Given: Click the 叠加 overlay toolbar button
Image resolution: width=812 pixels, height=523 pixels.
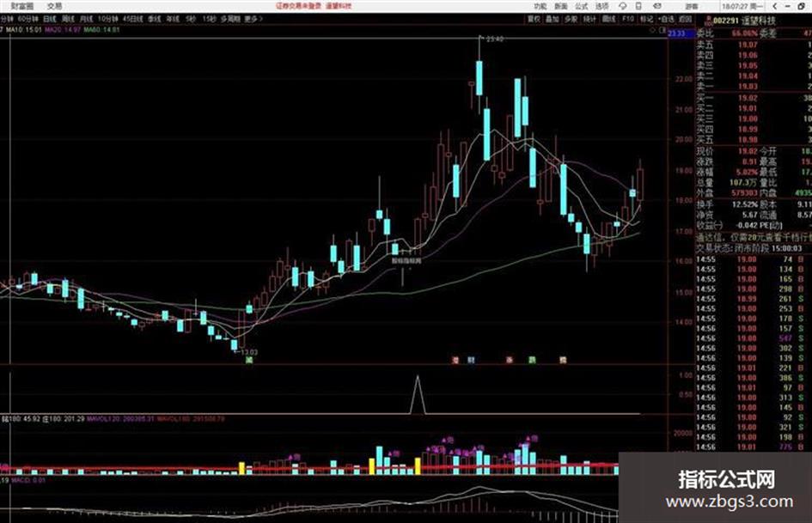Looking at the screenshot, I should [x=552, y=19].
